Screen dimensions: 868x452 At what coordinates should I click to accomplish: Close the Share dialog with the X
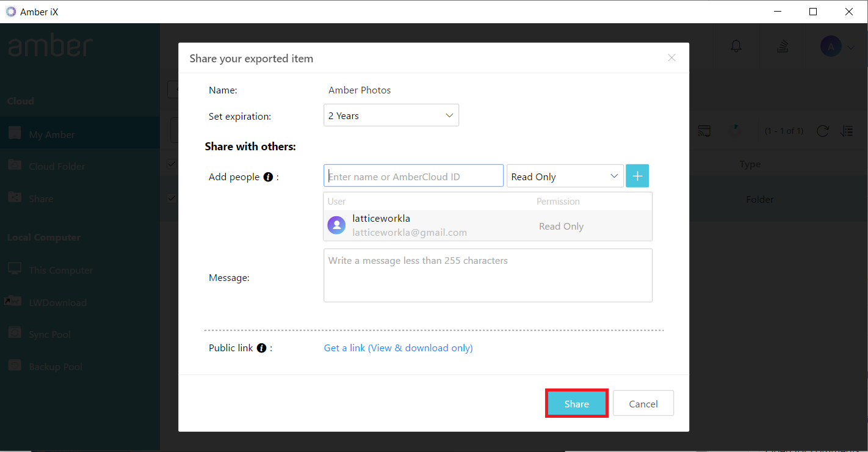pos(671,58)
